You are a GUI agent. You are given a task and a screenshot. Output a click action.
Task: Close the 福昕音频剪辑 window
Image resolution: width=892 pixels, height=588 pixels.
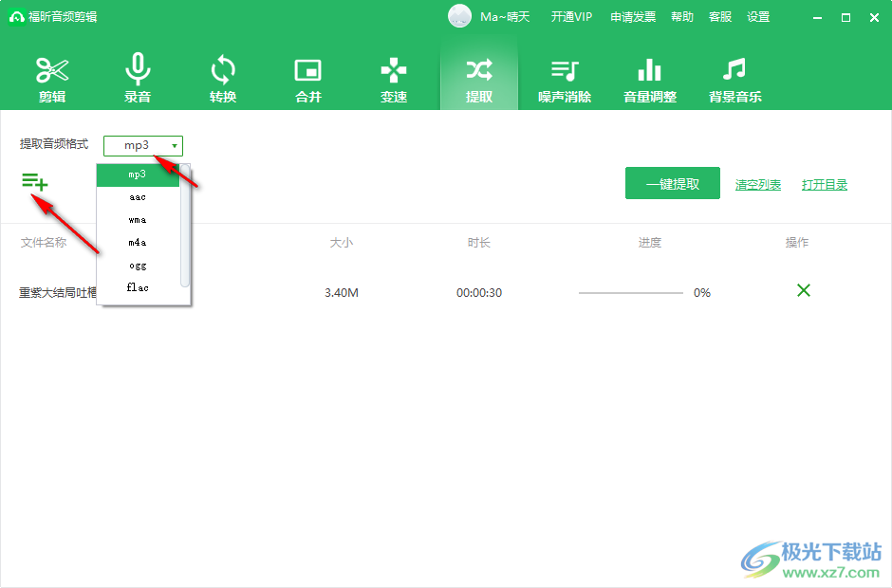[874, 18]
